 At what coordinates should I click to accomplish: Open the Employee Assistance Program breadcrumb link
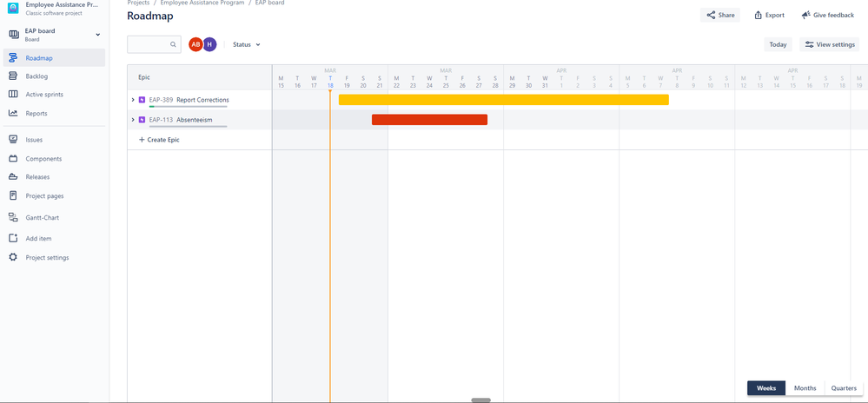tap(202, 3)
